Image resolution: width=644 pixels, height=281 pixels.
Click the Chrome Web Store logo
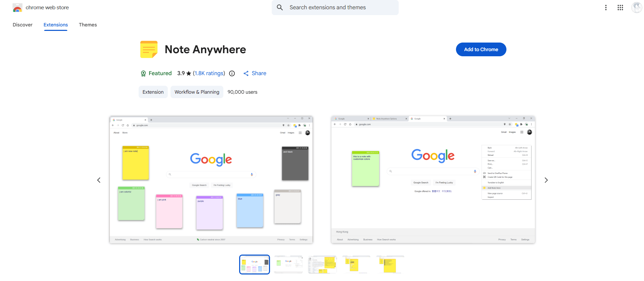pyautogui.click(x=17, y=8)
